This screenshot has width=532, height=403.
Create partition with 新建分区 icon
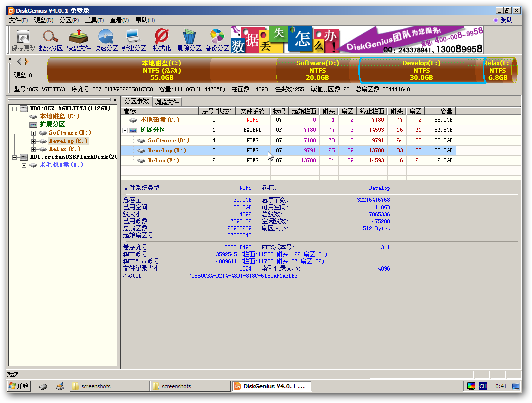(x=134, y=40)
